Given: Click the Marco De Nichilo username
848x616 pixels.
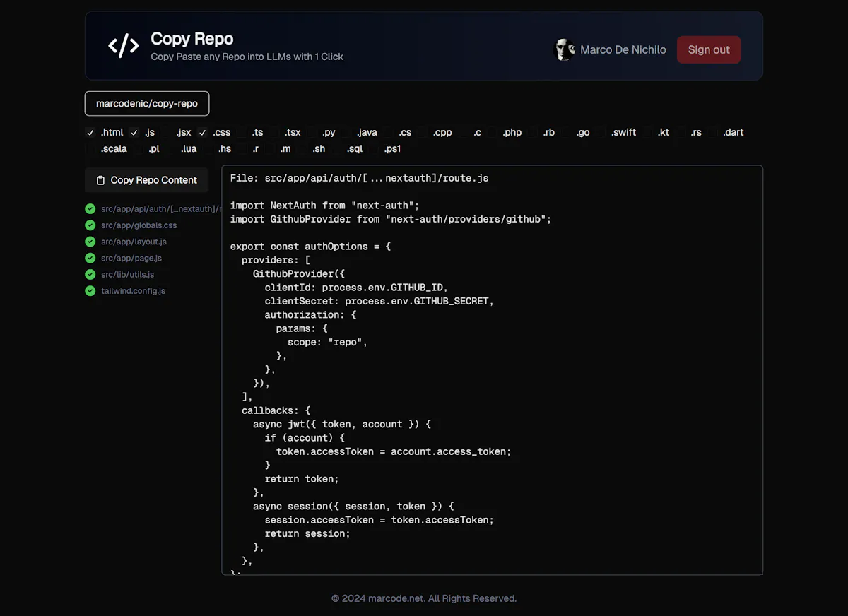Looking at the screenshot, I should coord(623,49).
